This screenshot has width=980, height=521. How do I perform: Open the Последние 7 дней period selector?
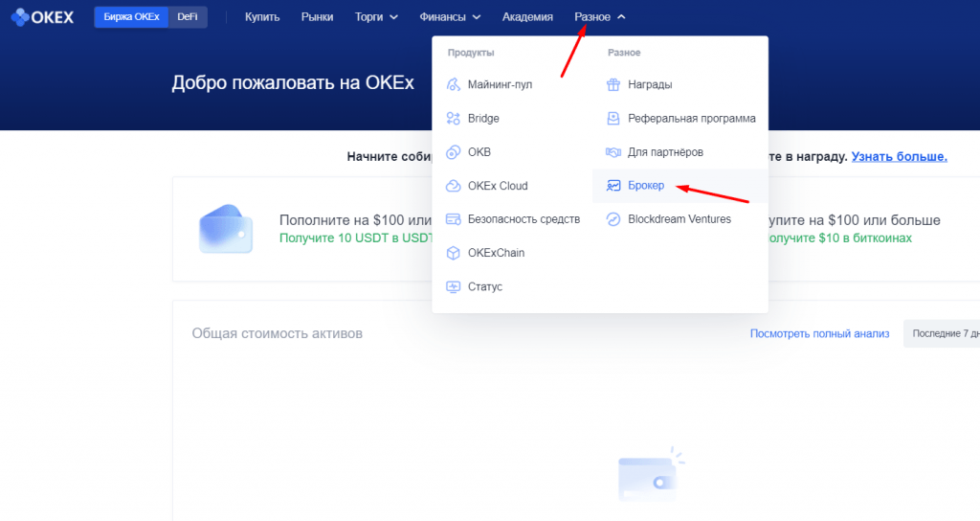[943, 333]
